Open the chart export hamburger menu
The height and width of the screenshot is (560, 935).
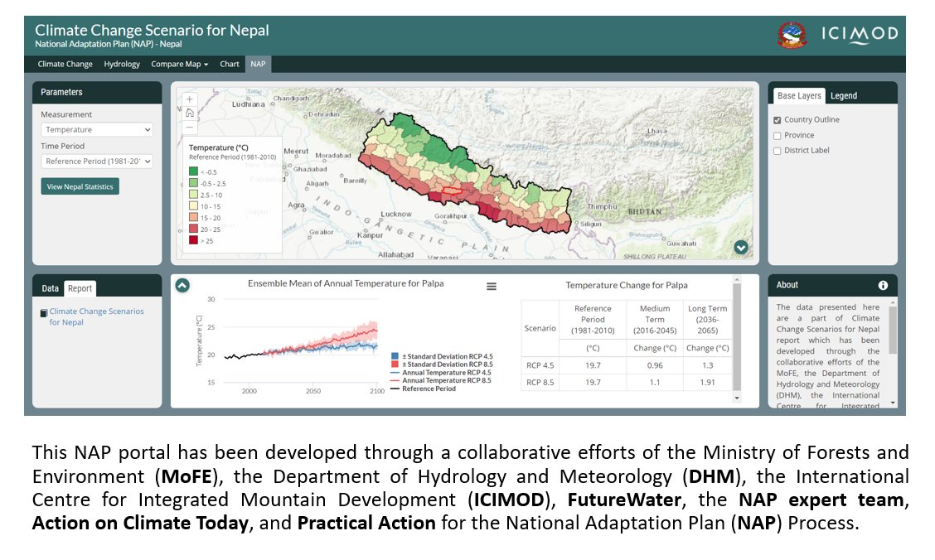click(x=492, y=286)
